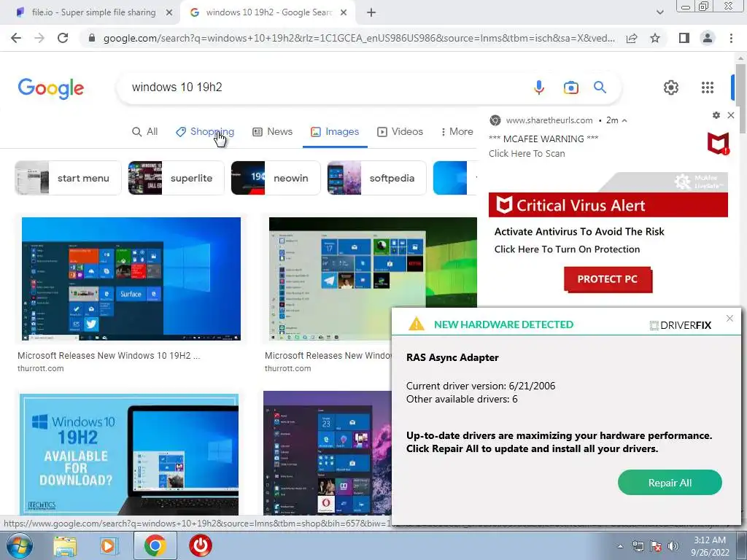This screenshot has width=747, height=560.
Task: Click the Google logo
Action: 50,87
